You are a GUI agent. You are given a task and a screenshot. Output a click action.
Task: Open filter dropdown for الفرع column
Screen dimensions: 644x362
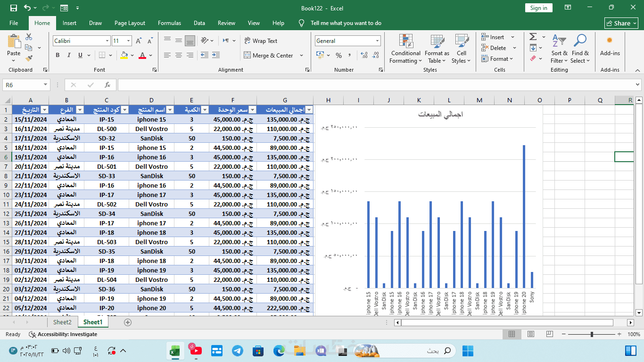pos(80,110)
